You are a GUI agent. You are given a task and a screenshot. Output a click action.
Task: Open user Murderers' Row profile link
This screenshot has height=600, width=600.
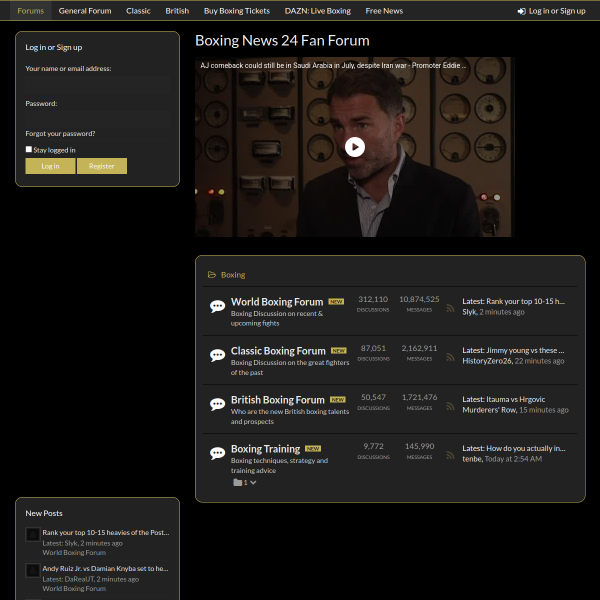(x=489, y=410)
